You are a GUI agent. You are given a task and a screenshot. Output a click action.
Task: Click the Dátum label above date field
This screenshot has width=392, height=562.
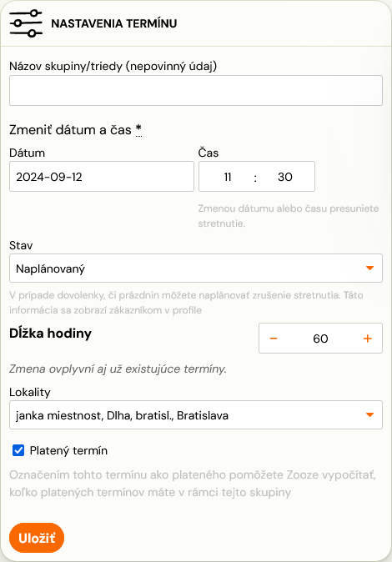(28, 153)
